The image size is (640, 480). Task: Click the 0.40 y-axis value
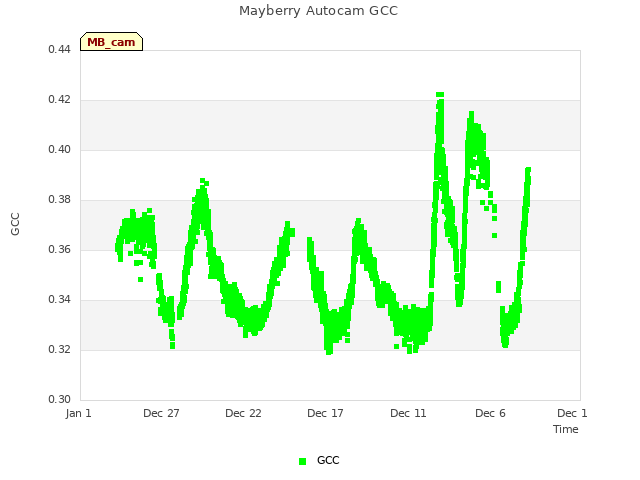pos(60,150)
